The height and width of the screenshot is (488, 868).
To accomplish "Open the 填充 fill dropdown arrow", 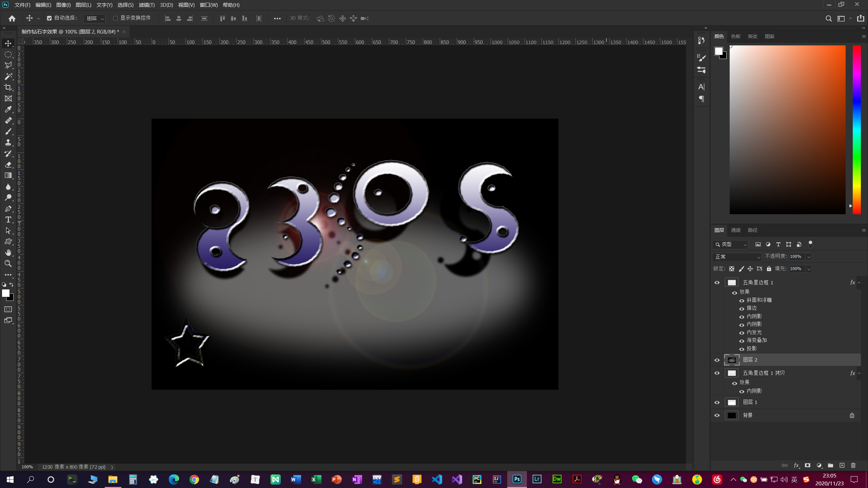I will point(809,269).
